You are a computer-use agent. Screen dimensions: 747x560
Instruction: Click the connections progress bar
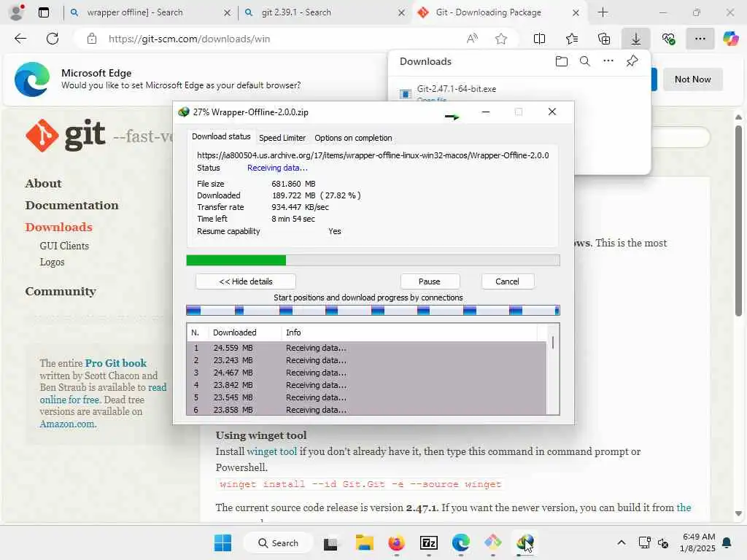373,311
